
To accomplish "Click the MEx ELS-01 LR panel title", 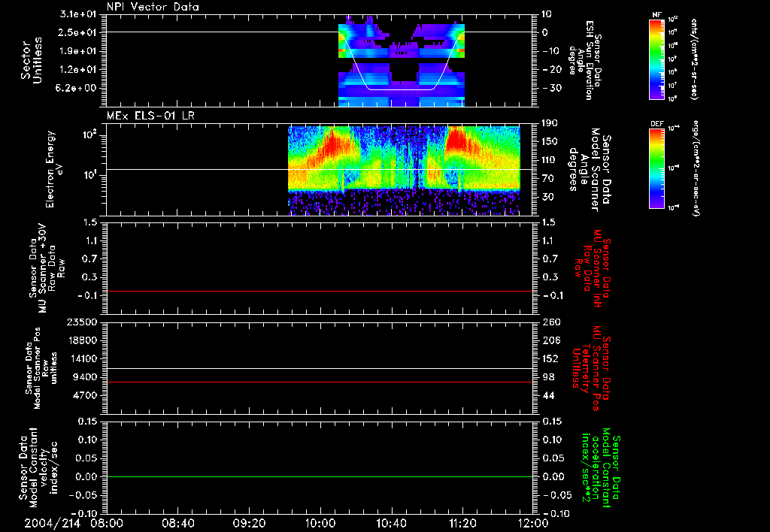I will point(150,116).
